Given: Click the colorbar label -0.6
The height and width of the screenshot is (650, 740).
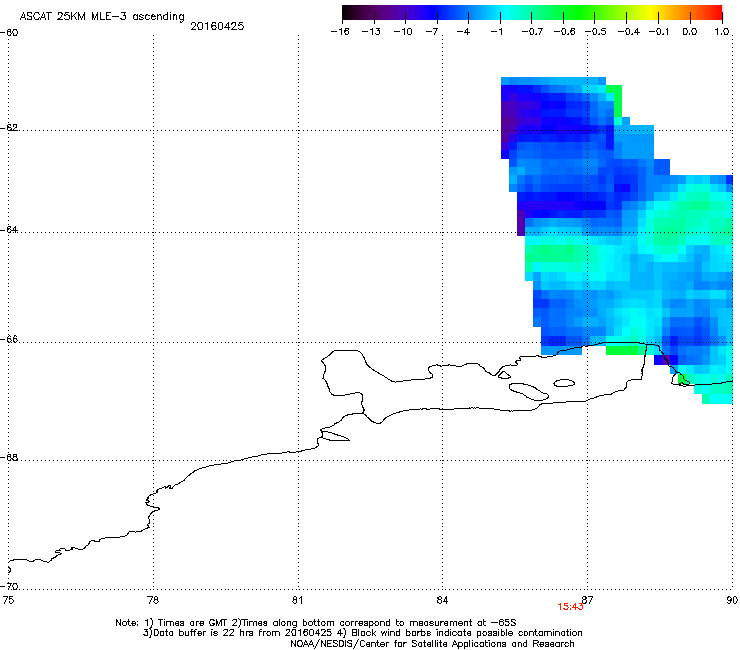Looking at the screenshot, I should click(x=564, y=32).
